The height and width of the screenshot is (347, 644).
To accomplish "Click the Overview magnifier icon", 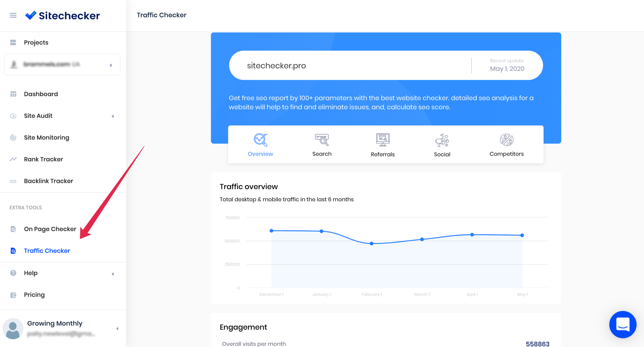I will coord(261,140).
